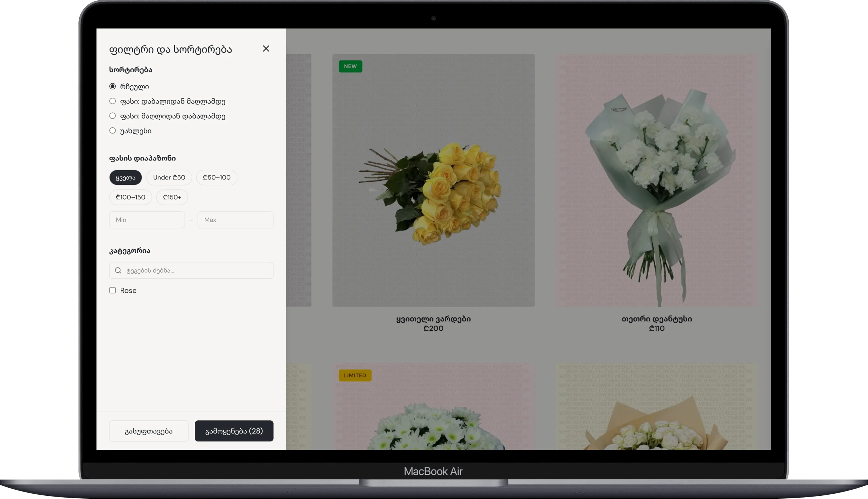Focus the Max price input

point(235,220)
